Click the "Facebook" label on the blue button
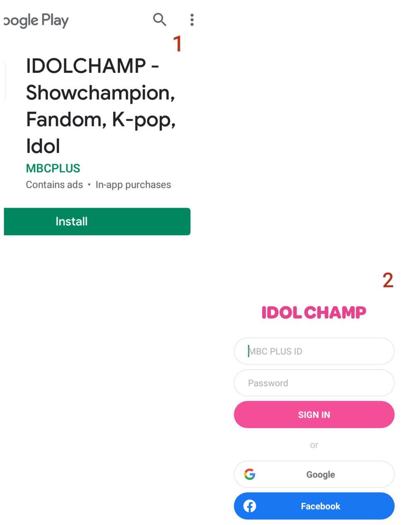This screenshot has height=525, width=420. tap(321, 506)
